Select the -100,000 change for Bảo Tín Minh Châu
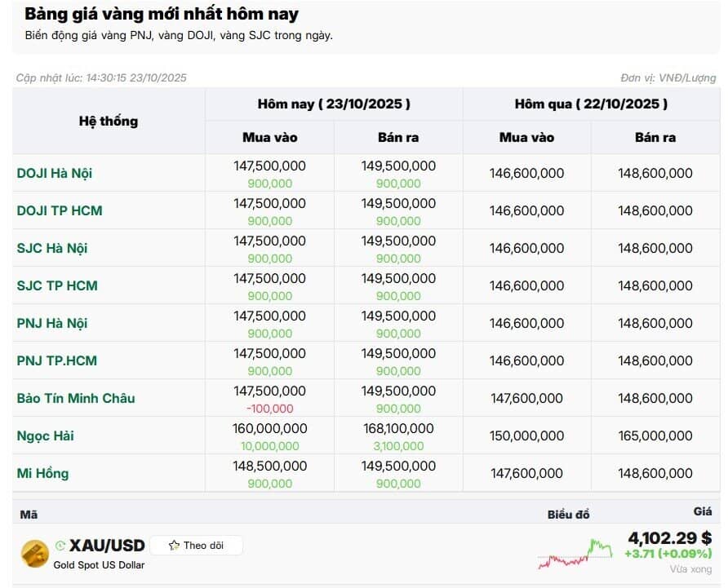Viewport: 728px width, 588px height. [x=270, y=409]
